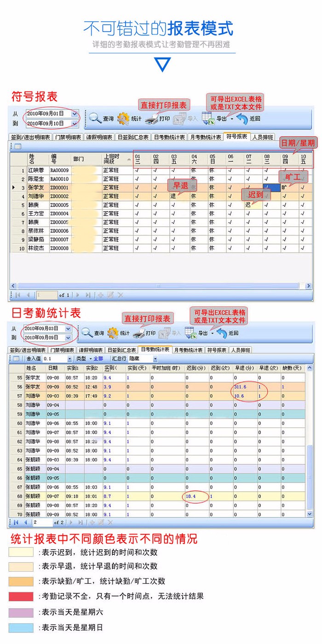This screenshot has width=322, height=644.
Task: Click the 打印 printer icon in the lower 日考勤统计表 window
Action: 138,333
